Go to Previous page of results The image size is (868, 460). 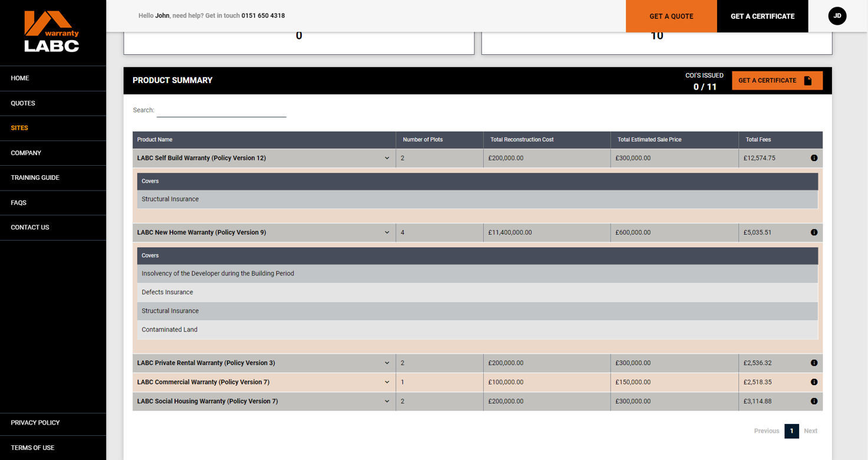(766, 431)
